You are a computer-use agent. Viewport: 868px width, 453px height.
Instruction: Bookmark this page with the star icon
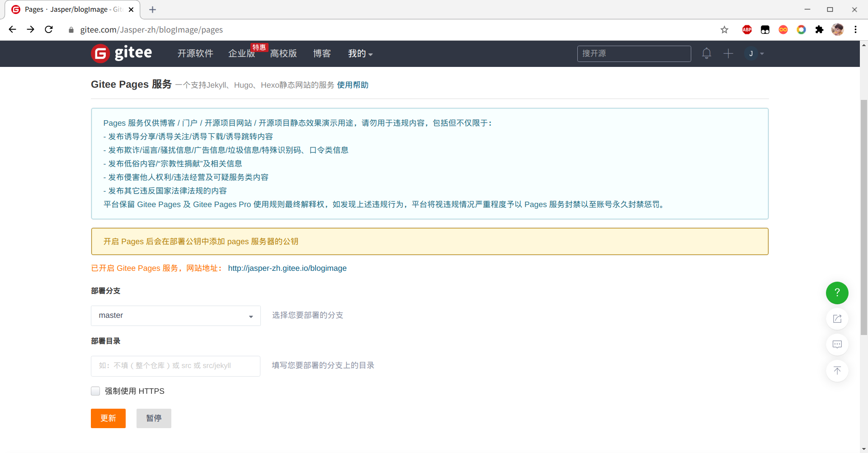tap(724, 30)
